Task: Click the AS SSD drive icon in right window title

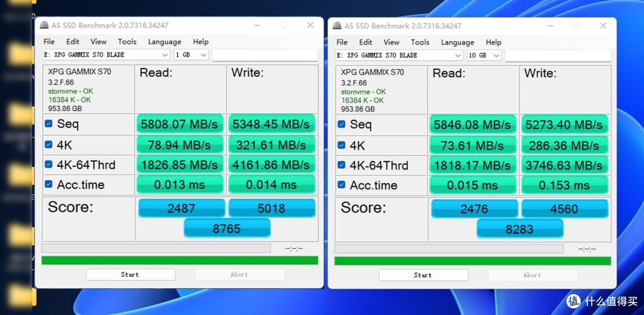Action: [x=337, y=26]
